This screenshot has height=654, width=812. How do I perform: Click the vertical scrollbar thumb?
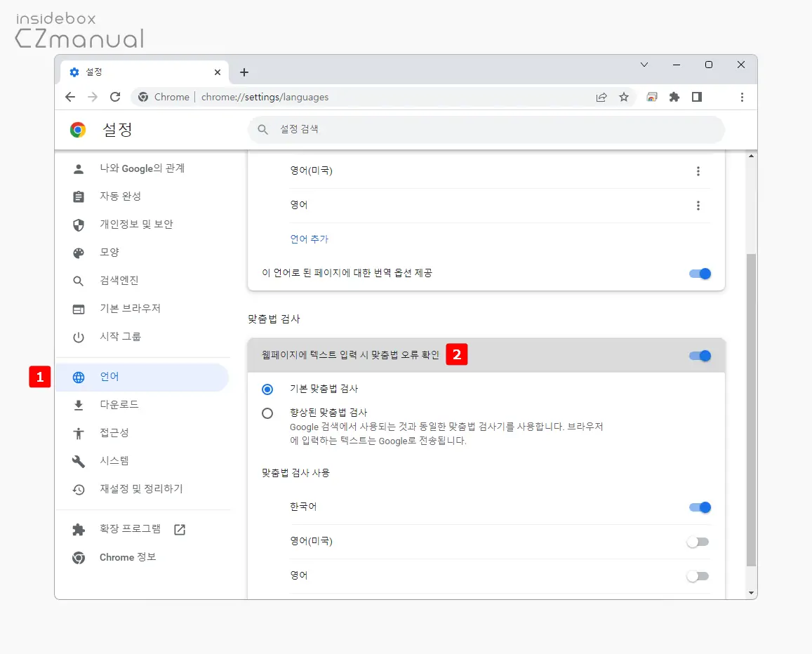751,410
